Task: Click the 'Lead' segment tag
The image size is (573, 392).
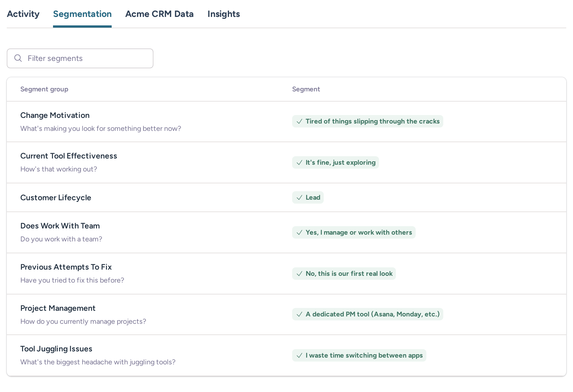Action: point(308,197)
